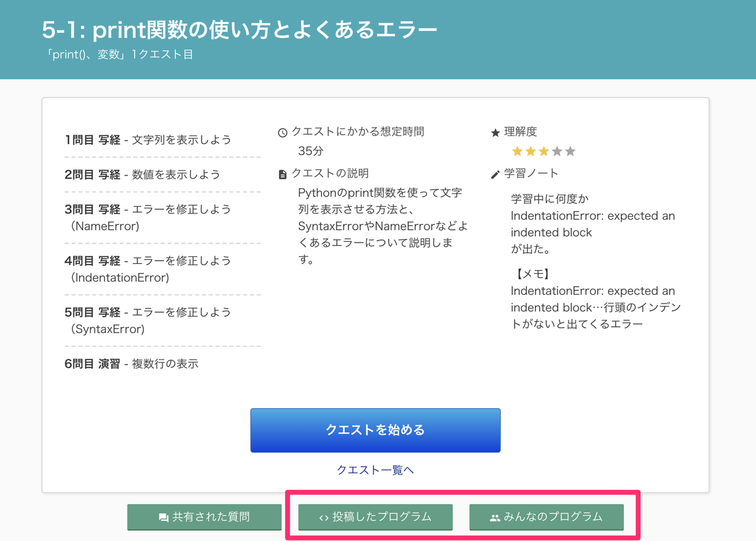Go to クエスト一覧へ link
The height and width of the screenshot is (541, 756).
coord(375,470)
